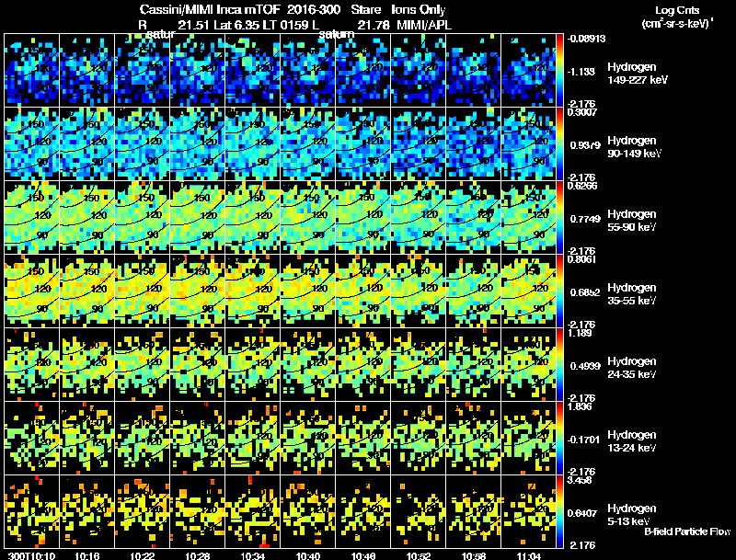This screenshot has width=736, height=560.
Task: Click the '0.3007' color scale value
Action: [582, 112]
